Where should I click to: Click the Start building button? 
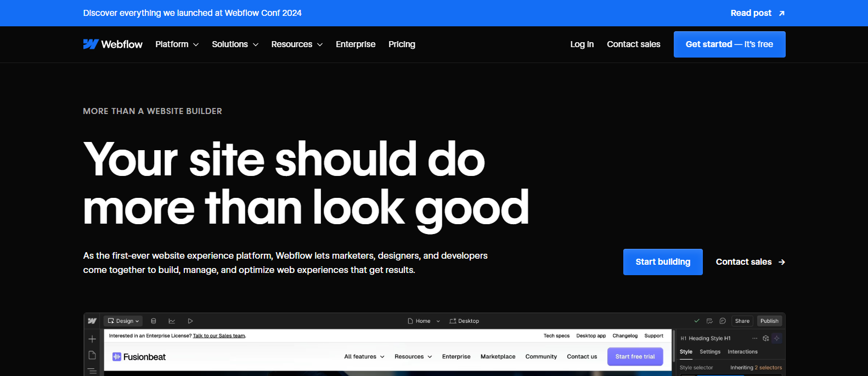point(663,262)
